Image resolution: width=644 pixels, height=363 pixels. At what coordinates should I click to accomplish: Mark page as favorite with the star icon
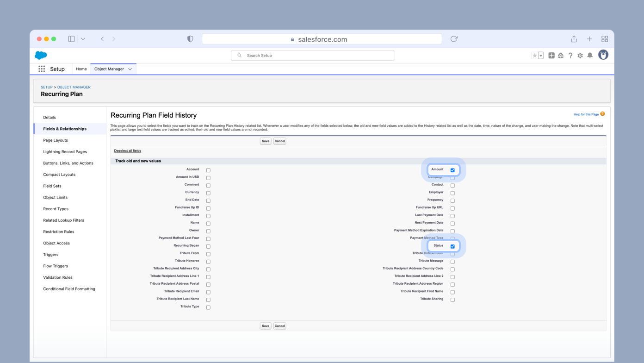coord(534,55)
